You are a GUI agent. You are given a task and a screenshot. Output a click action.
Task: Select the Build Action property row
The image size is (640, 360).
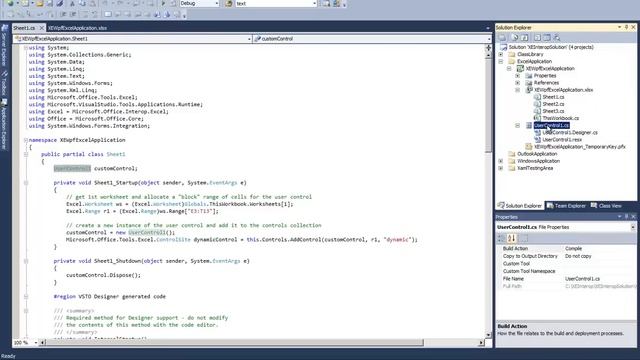coord(566,248)
